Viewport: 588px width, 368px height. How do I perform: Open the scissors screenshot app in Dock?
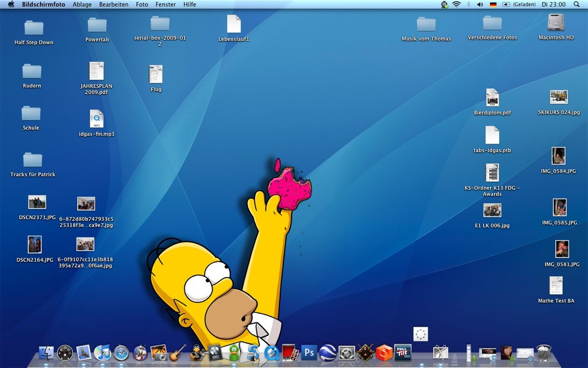tap(440, 353)
